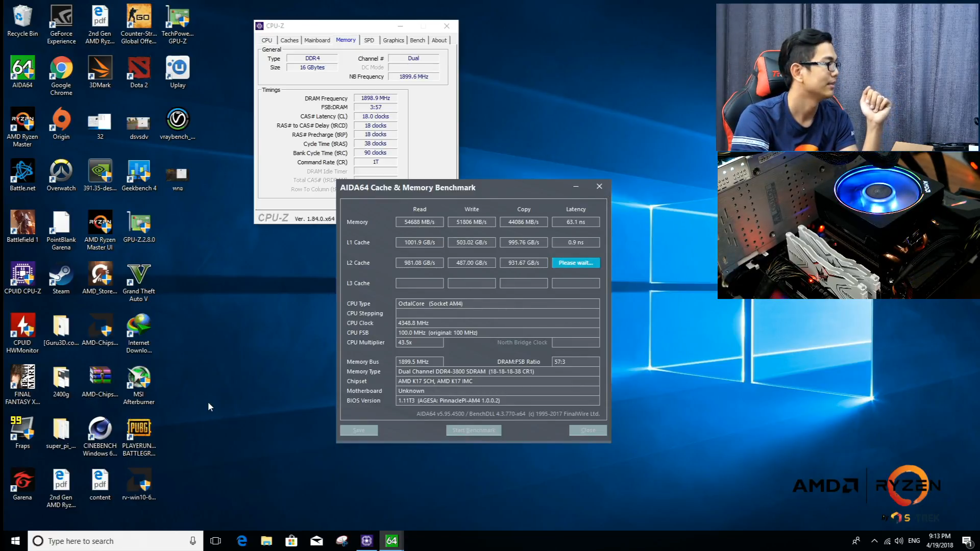Expand the system tray hidden icons chevron

click(x=874, y=541)
